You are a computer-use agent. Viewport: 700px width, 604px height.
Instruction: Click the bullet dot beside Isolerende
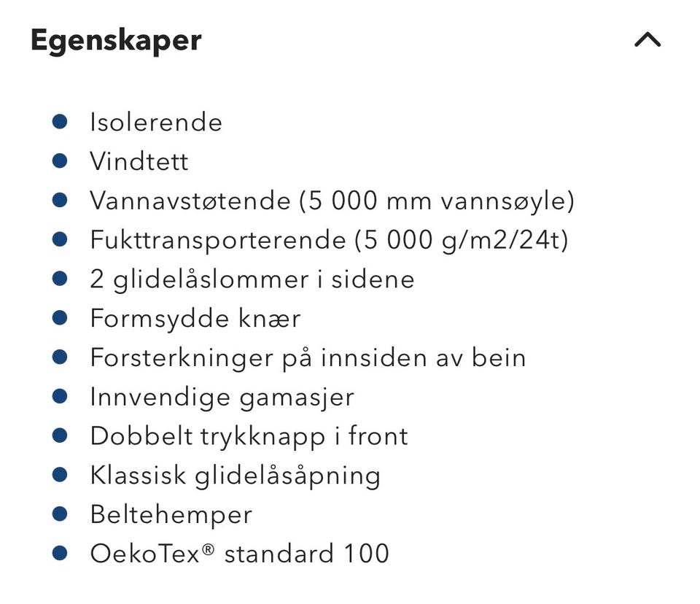click(x=61, y=121)
